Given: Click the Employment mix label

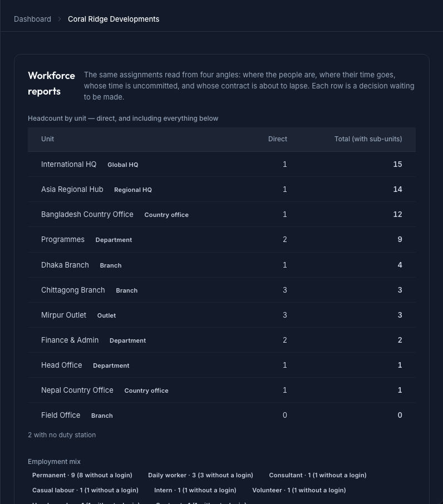Looking at the screenshot, I should point(55,462).
